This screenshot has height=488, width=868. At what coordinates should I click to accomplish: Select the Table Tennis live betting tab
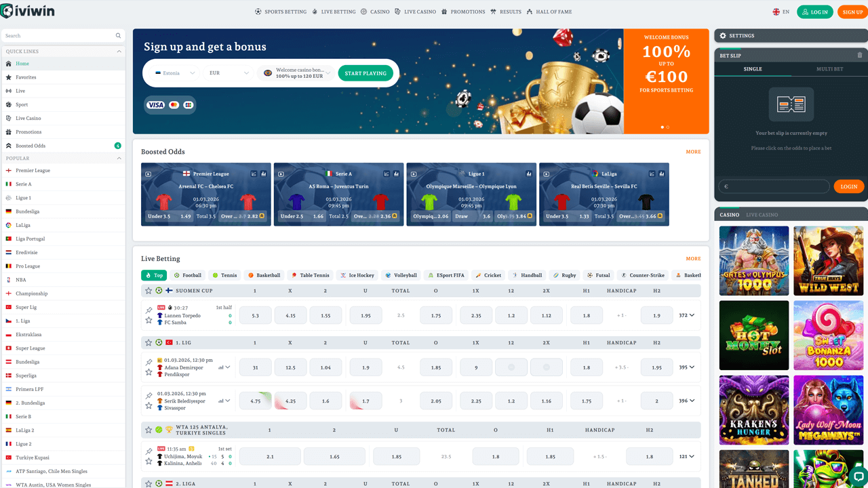click(310, 275)
